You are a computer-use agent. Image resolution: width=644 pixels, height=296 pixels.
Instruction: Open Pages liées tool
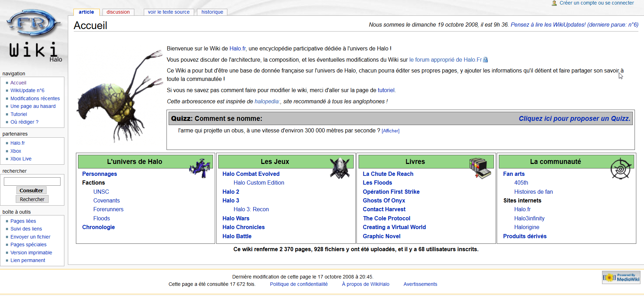23,221
